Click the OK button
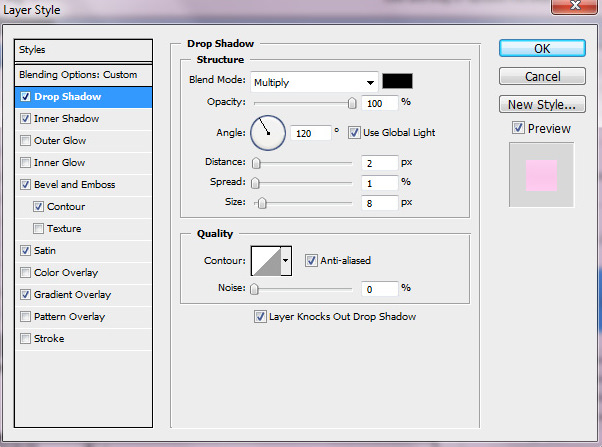 541,48
